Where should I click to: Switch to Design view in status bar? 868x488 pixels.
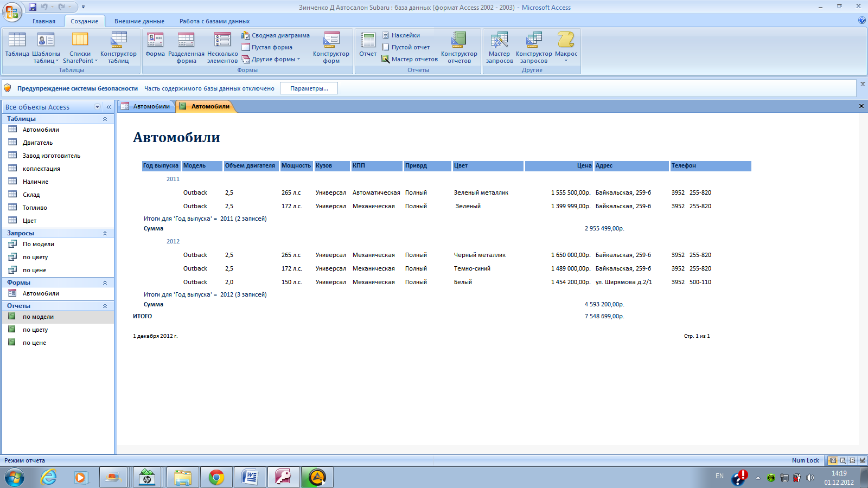coord(862,460)
